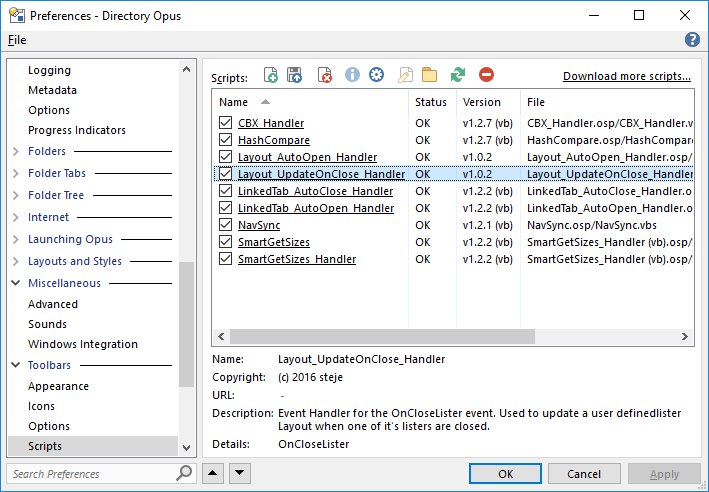This screenshot has height=492, width=709.
Task: Click the next page down arrow button
Action: (240, 473)
